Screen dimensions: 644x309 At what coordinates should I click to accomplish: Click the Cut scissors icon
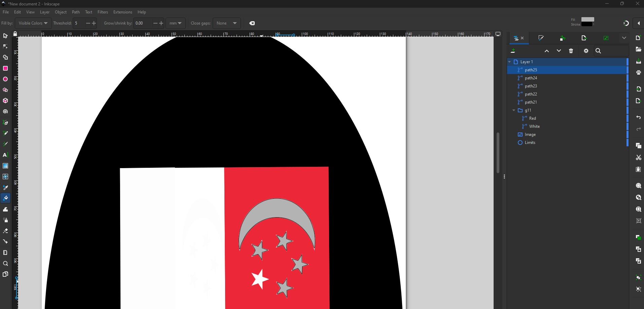[638, 157]
